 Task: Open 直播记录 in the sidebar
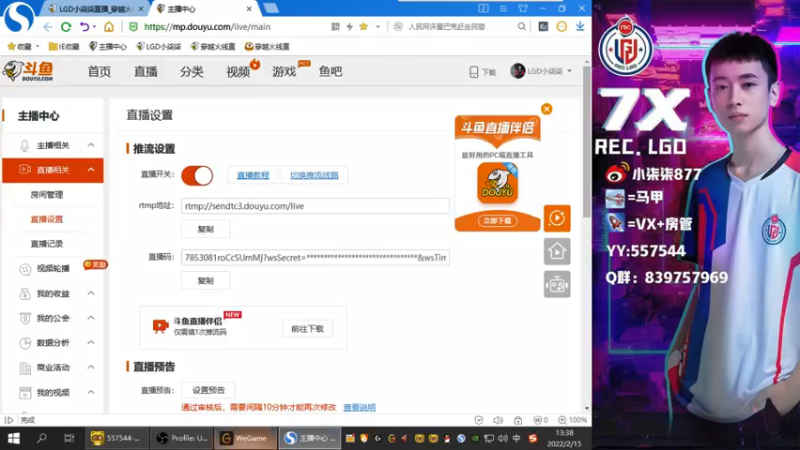47,243
